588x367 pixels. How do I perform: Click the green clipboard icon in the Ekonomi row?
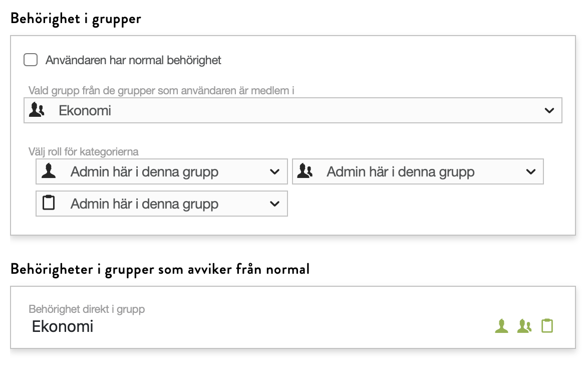click(547, 326)
